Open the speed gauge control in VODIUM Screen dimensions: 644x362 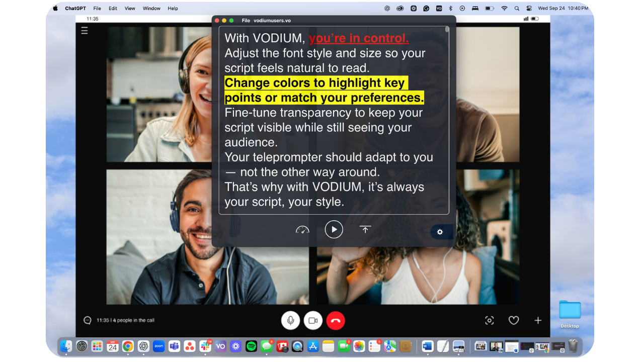click(302, 230)
